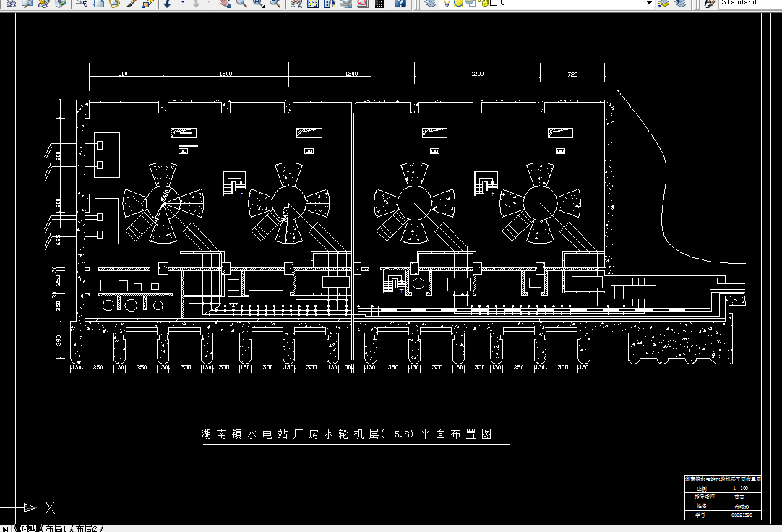
Task: Click Make Object's Layer Current button
Action: (663, 4)
